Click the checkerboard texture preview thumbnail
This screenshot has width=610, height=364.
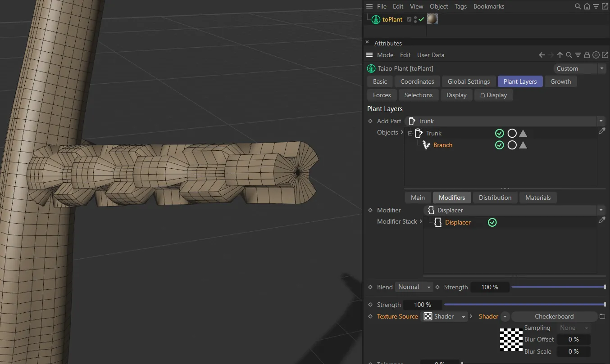[511, 339]
